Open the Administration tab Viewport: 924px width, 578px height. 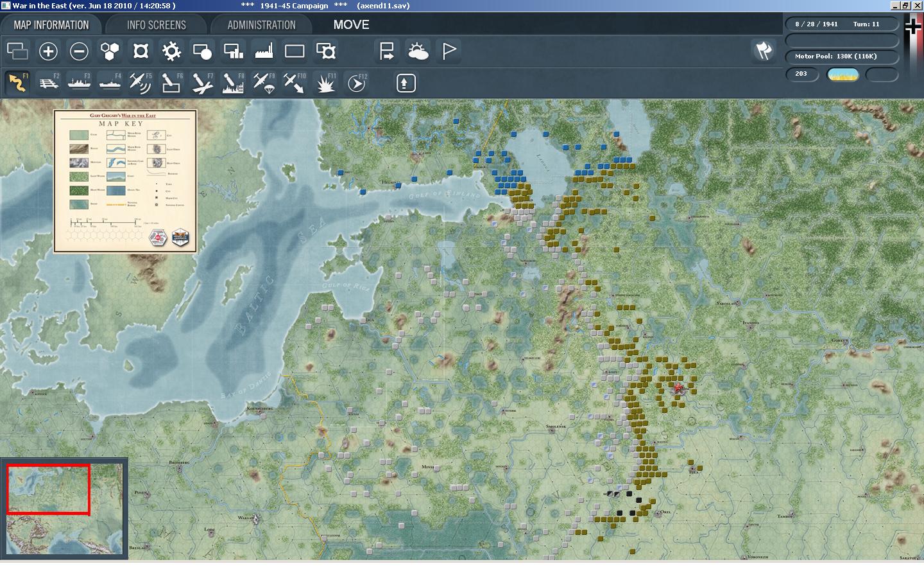[x=261, y=25]
